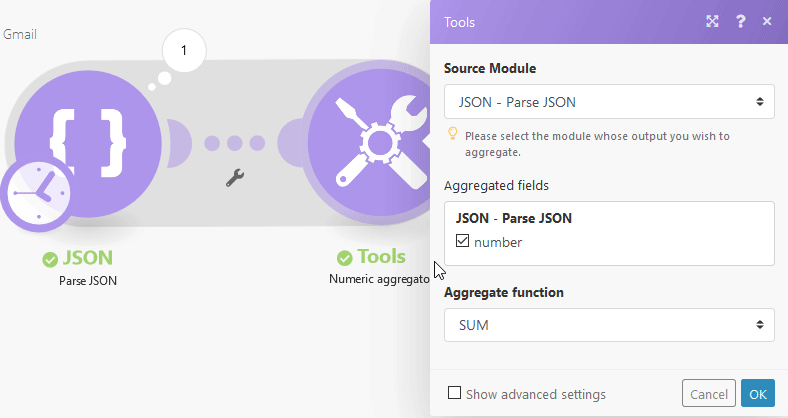Screen dimensions: 788x418
Task: Click the bubble showing 1 operation
Action: pos(184,50)
